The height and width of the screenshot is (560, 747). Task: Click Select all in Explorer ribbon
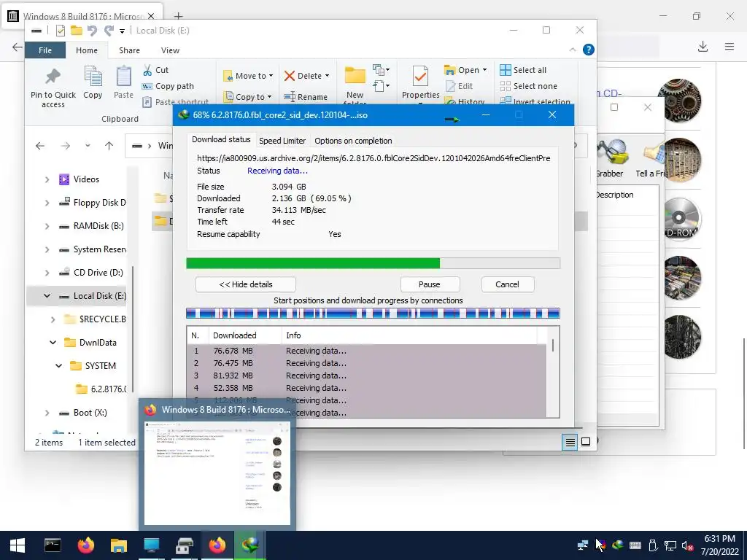point(523,70)
